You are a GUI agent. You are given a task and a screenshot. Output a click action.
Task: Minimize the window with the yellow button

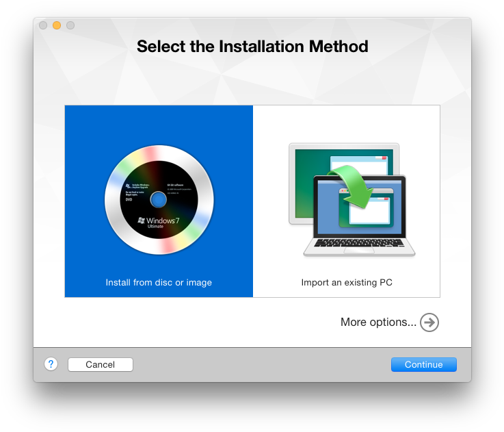57,25
